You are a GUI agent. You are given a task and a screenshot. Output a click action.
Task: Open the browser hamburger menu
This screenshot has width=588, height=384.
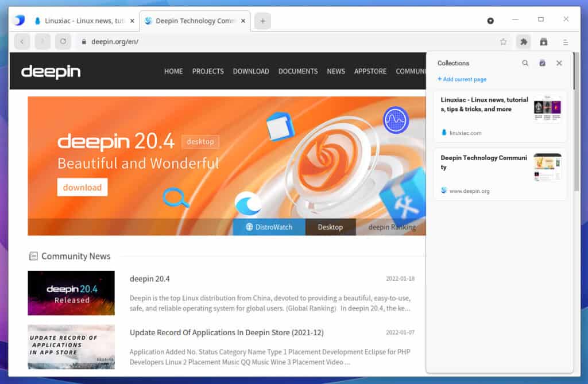[565, 42]
